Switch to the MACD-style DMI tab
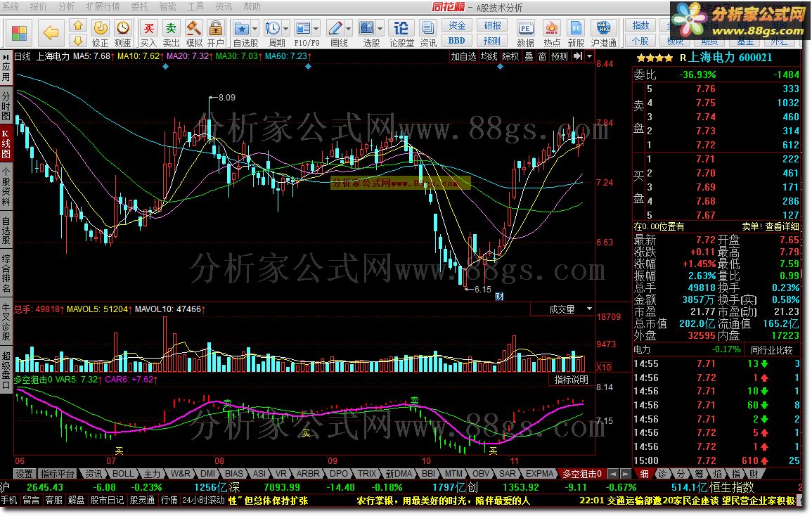The height and width of the screenshot is (516, 812). coord(207,474)
